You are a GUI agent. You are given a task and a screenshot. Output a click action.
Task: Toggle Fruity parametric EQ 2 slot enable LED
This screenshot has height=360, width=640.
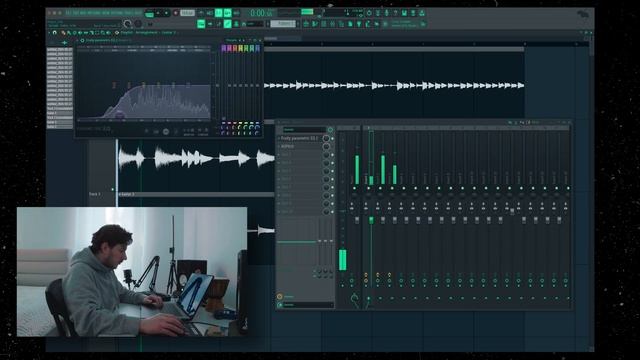332,138
